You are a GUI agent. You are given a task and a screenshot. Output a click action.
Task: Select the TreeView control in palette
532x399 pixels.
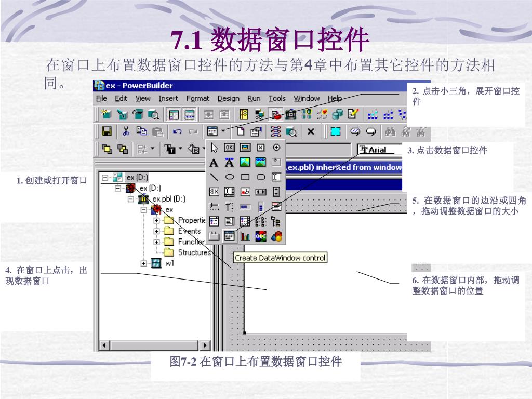(x=276, y=221)
